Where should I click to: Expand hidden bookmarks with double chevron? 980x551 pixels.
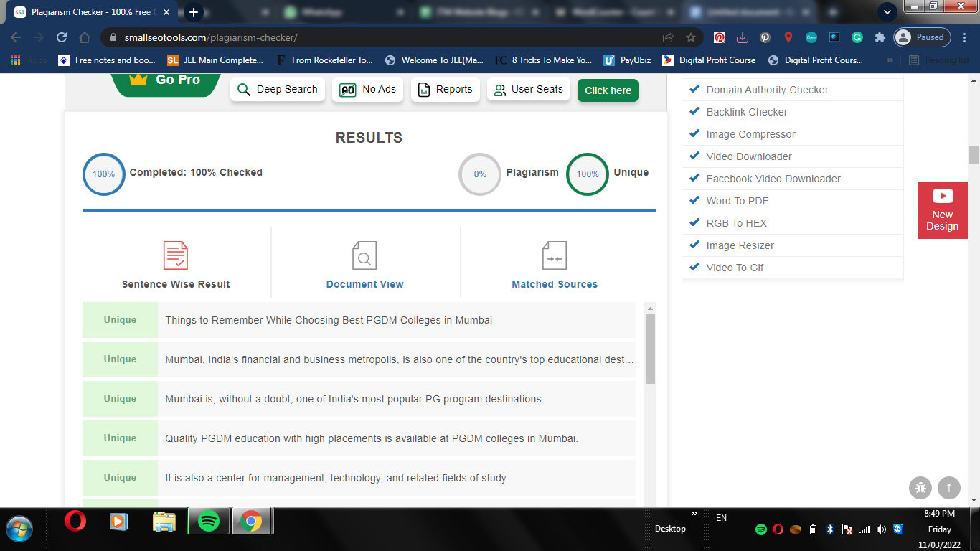(x=890, y=60)
